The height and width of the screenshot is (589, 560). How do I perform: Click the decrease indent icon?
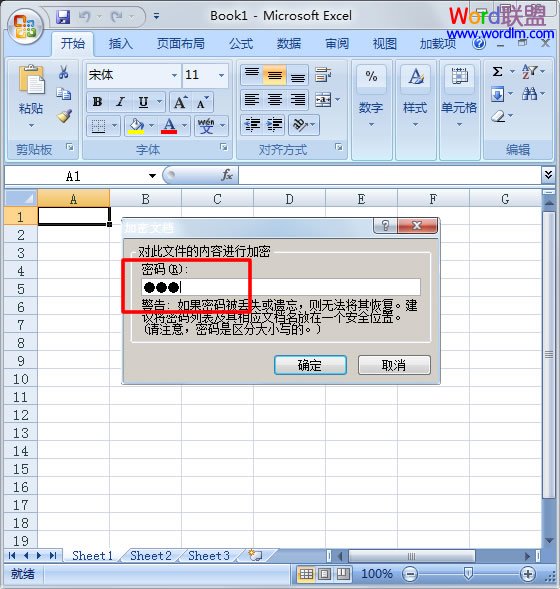tap(252, 124)
